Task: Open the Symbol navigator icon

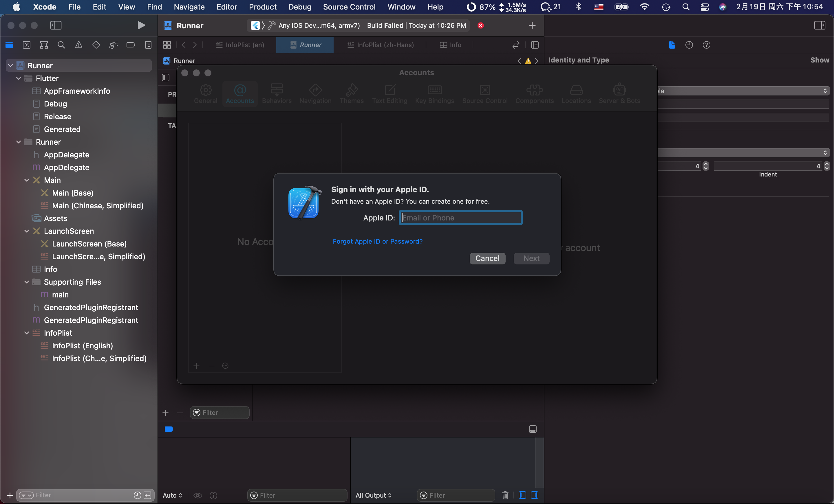Action: point(44,45)
